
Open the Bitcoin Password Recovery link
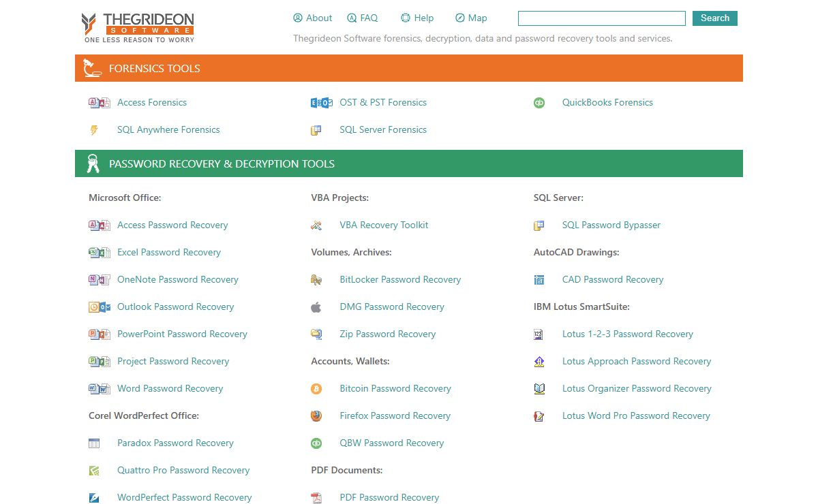tap(395, 389)
